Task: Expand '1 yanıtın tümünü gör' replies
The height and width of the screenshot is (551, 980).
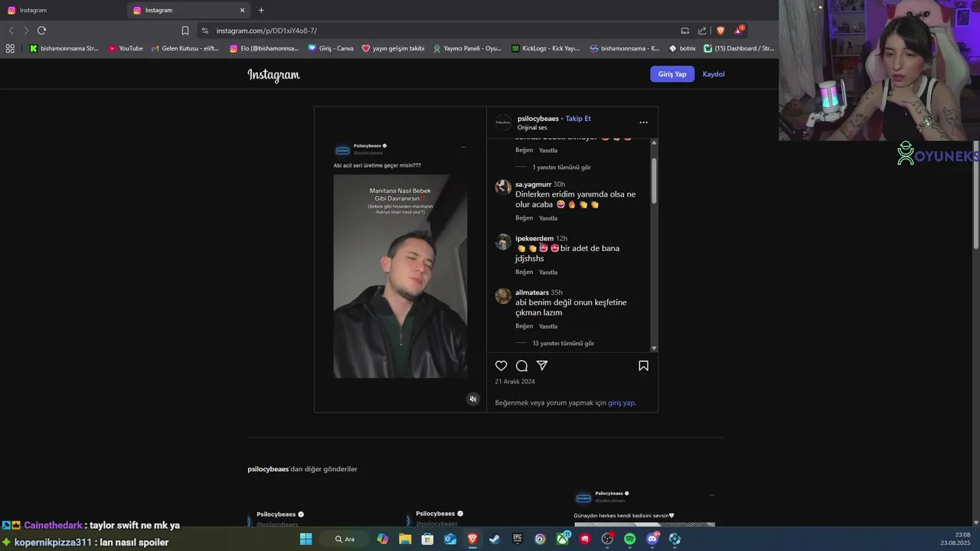Action: pos(561,167)
